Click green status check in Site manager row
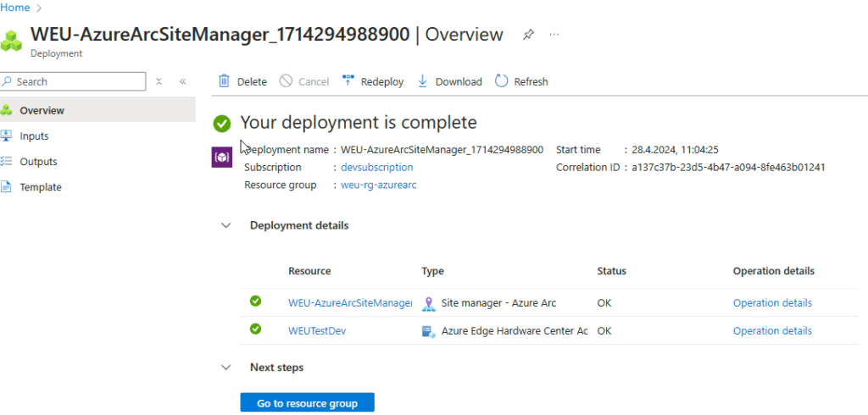This screenshot has height=415, width=868. [x=255, y=301]
